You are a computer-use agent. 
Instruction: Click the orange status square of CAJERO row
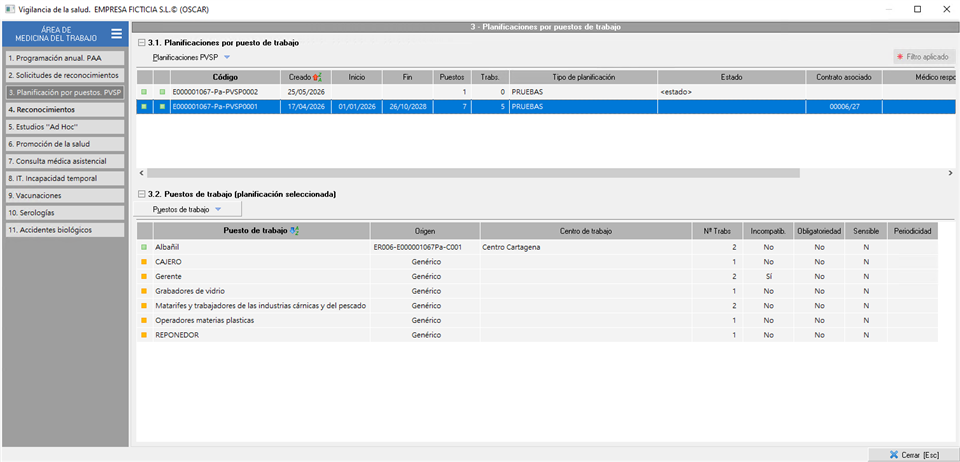pyautogui.click(x=144, y=262)
